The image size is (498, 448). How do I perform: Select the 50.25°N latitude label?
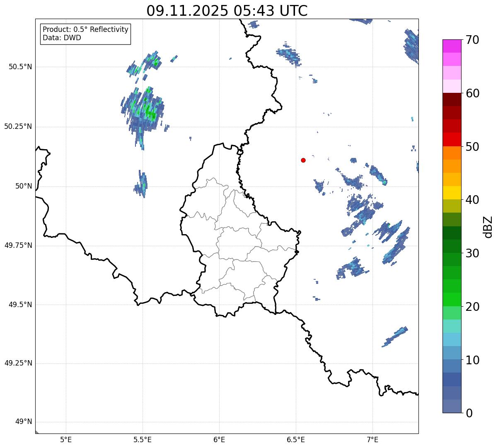click(18, 126)
